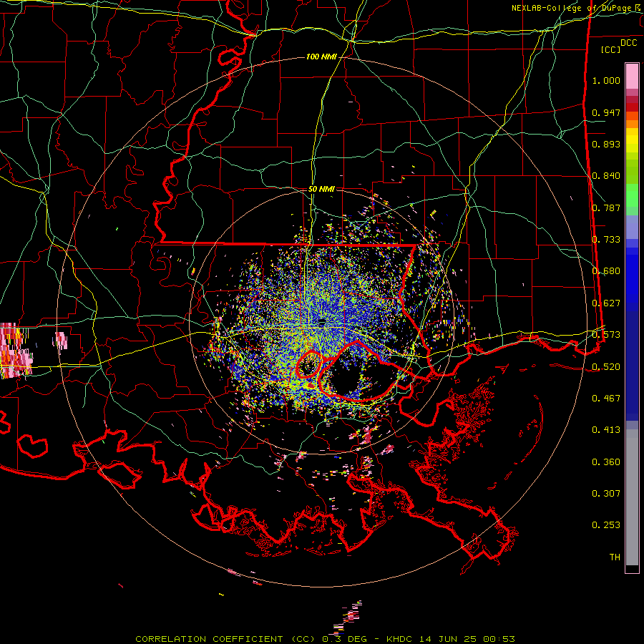Click the DCC product label
Screen dimensions: 644x644
point(628,43)
